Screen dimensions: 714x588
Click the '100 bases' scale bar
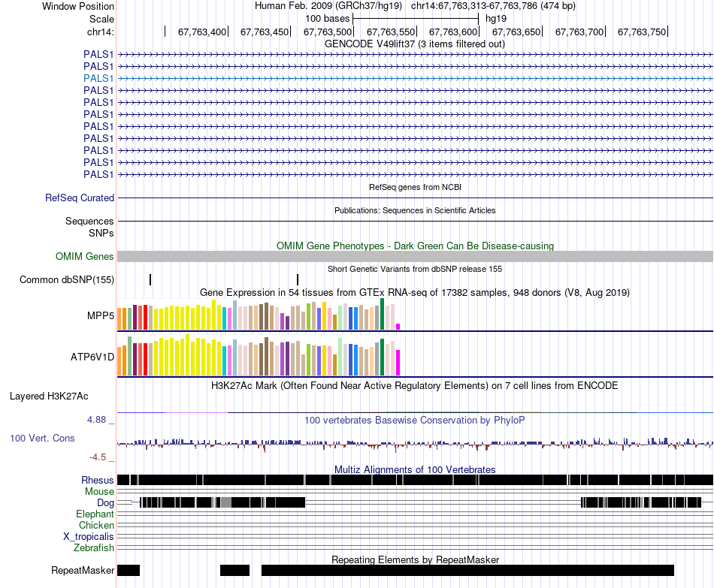tap(416, 19)
